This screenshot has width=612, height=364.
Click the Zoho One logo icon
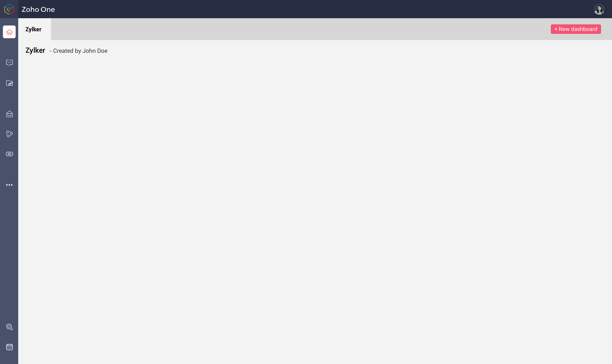tap(9, 9)
